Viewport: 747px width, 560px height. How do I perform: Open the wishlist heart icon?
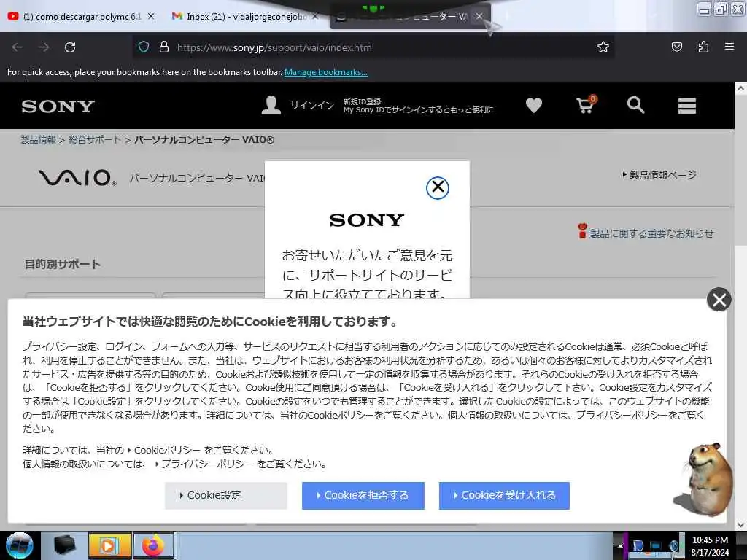point(533,105)
